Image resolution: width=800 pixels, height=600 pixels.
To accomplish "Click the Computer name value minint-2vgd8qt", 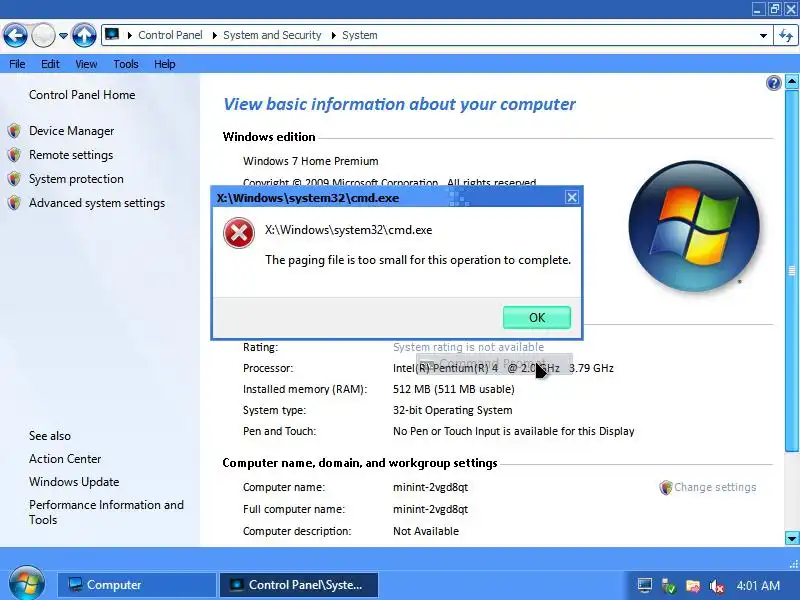I will pos(430,487).
